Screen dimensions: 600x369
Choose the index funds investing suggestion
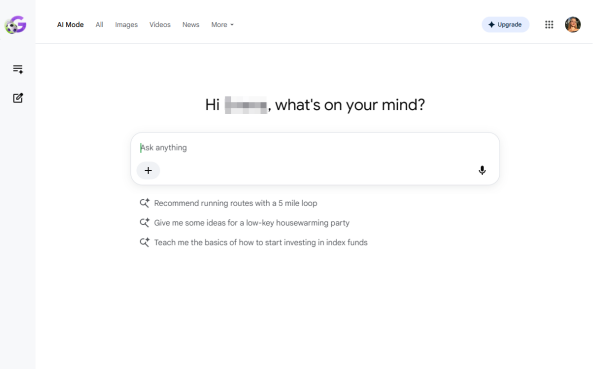(253, 242)
